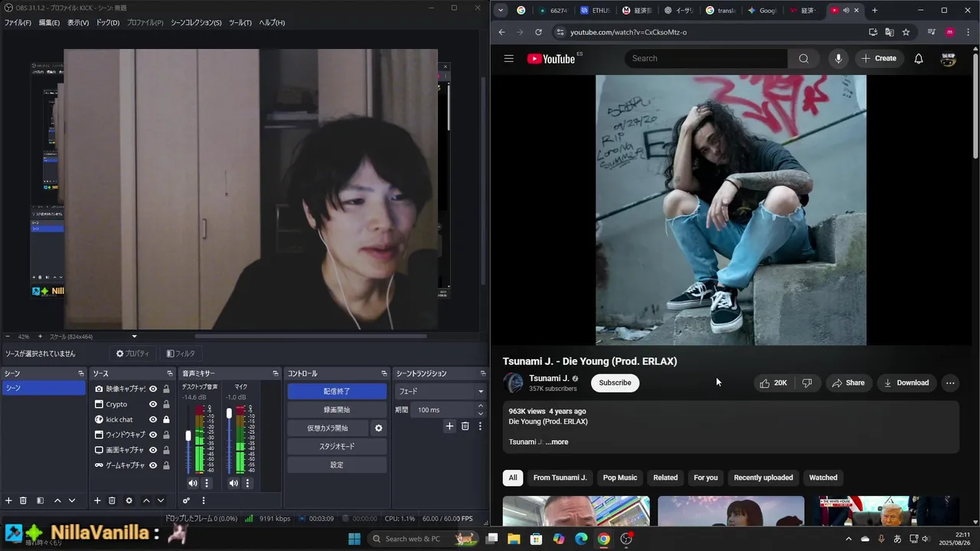Click the OBS preview horizontal scrollbar

pyautogui.click(x=311, y=336)
